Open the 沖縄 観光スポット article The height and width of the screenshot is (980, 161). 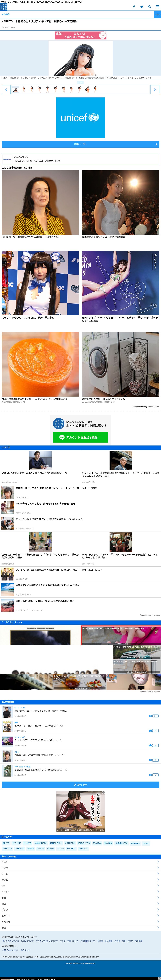tap(80, 590)
